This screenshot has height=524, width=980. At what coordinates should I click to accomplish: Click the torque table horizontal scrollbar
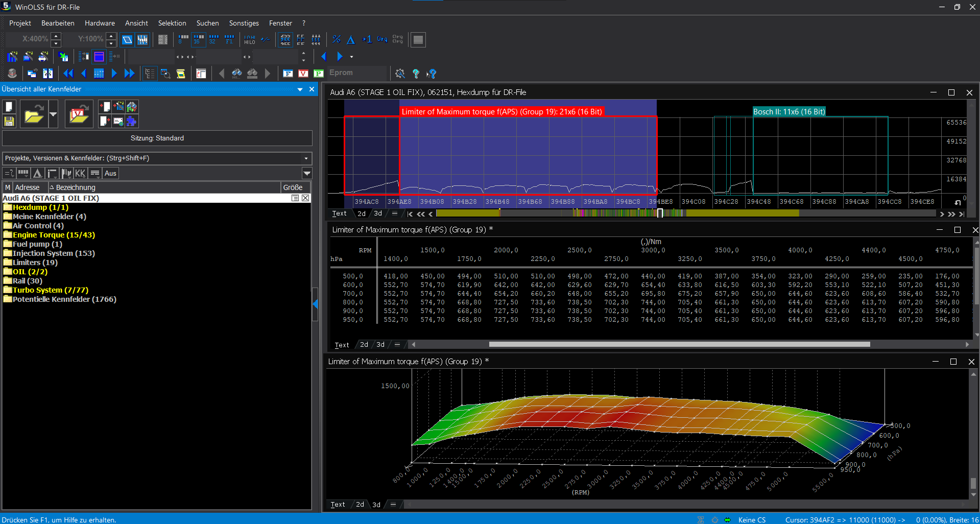click(679, 344)
